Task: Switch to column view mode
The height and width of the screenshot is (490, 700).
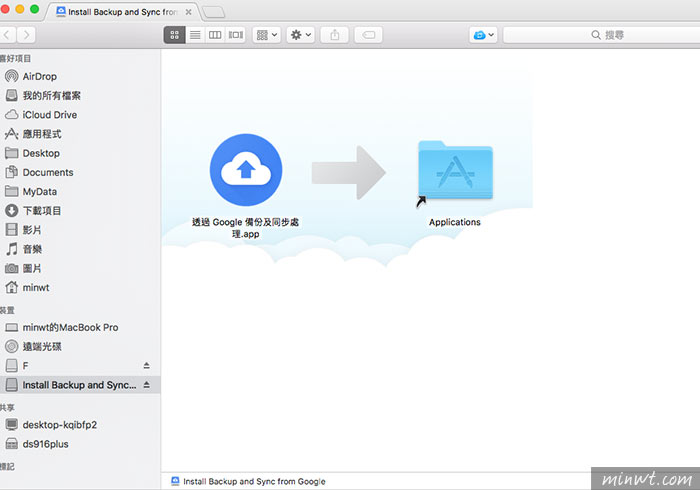Action: click(215, 35)
